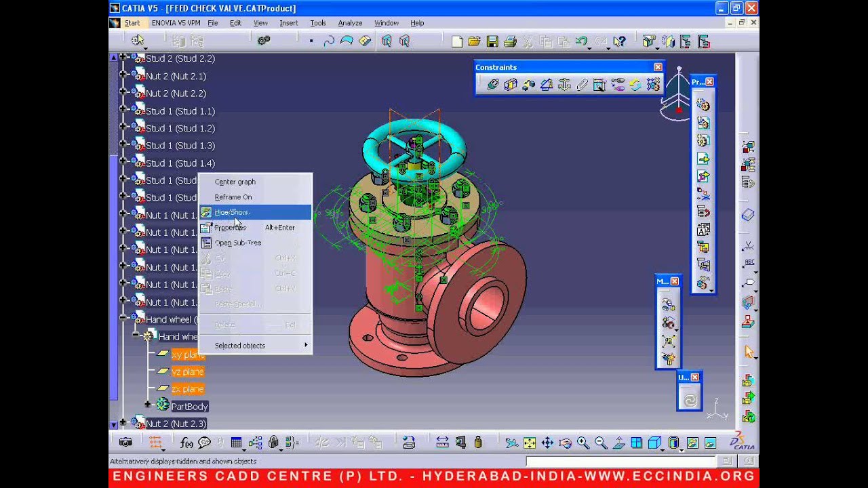The height and width of the screenshot is (488, 868).
Task: Select Stud 1 (Stud 1.2) tree item
Action: click(180, 128)
